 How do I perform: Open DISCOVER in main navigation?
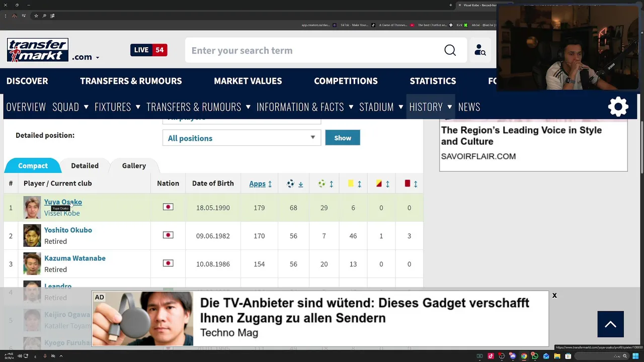click(x=27, y=81)
